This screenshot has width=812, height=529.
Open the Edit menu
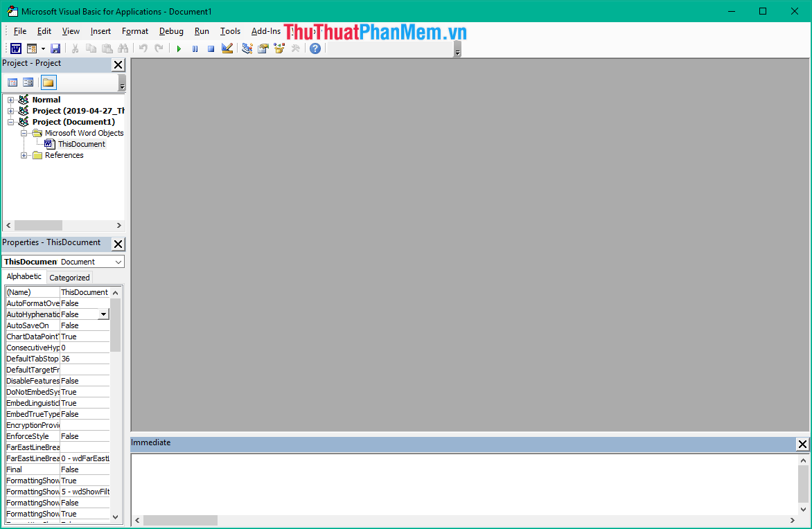pos(44,31)
